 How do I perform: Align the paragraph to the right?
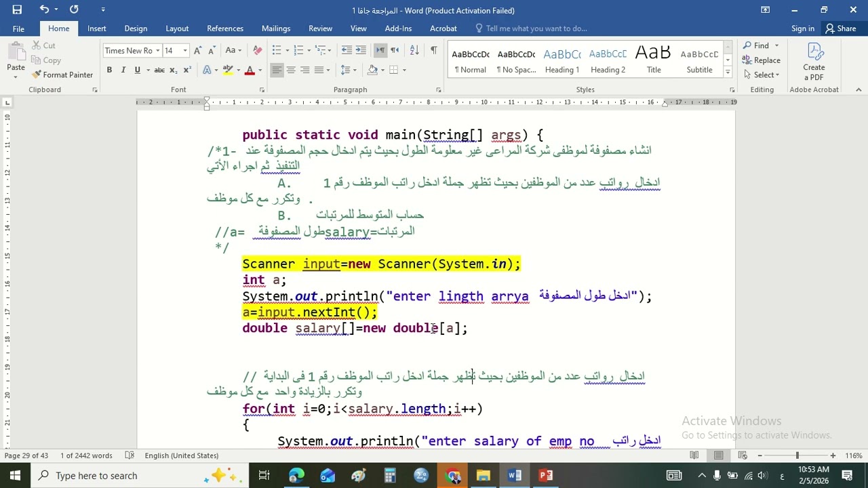point(305,70)
